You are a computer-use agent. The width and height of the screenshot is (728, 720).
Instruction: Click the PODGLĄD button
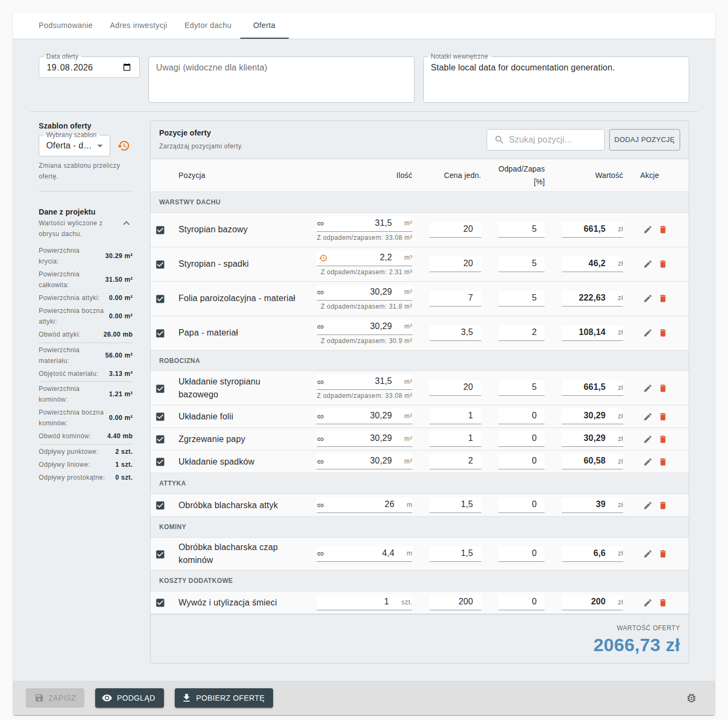click(130, 698)
